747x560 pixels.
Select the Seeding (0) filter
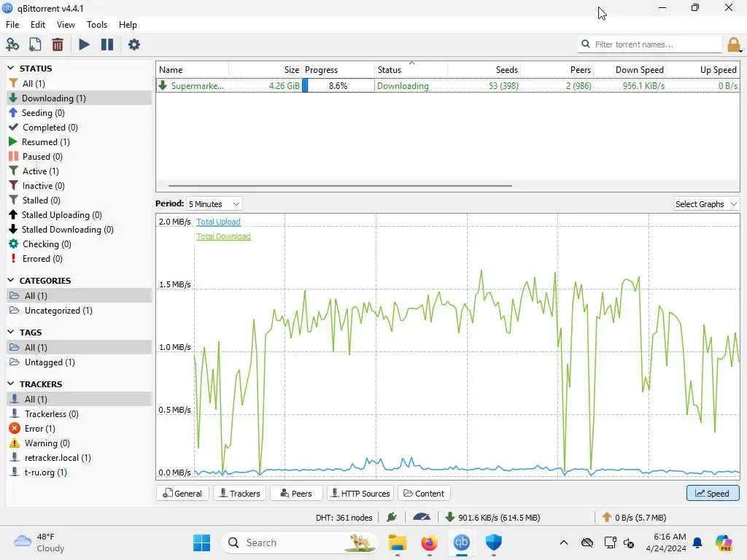[79, 113]
